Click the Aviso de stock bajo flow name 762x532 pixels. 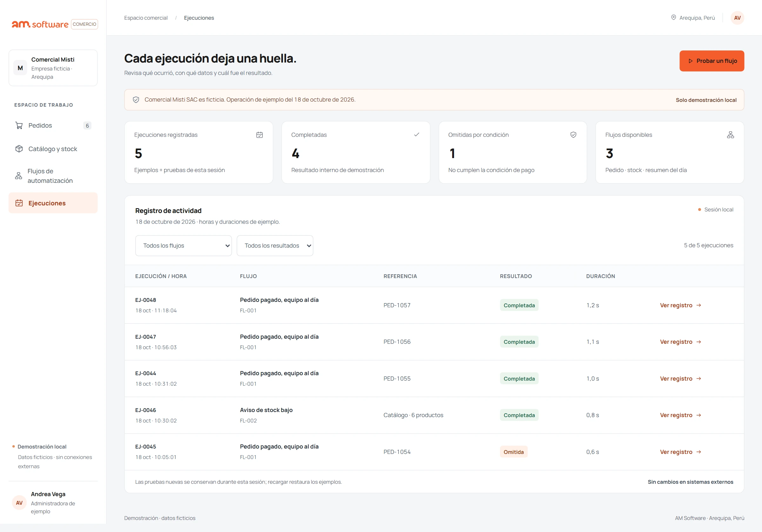pos(266,410)
